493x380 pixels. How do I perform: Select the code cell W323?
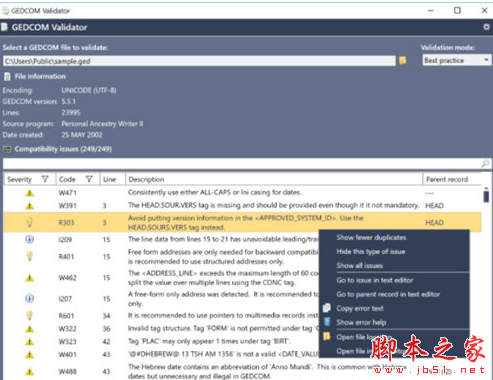click(x=67, y=342)
